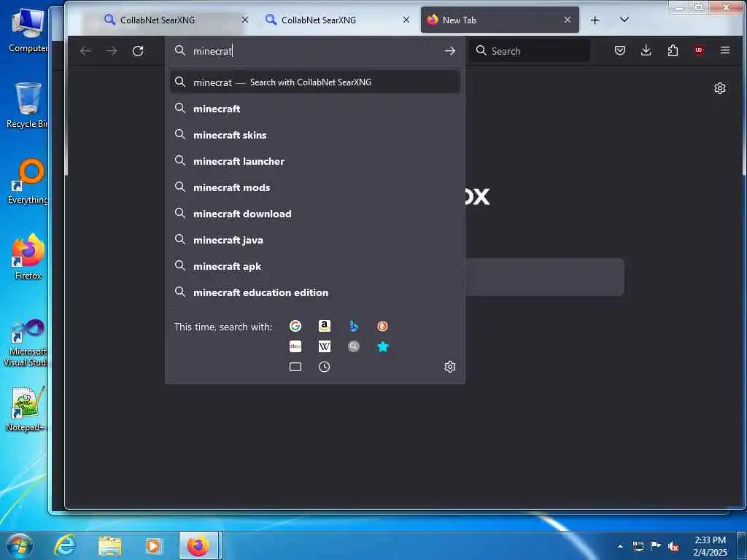Search with the gray magnifier engine
Viewport: 747px width, 560px height.
pos(354,346)
